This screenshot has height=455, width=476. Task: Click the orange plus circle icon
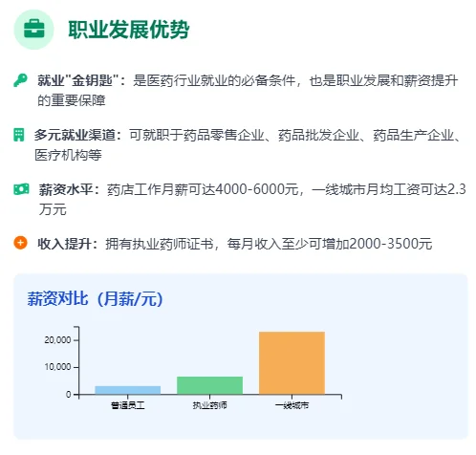pyautogui.click(x=20, y=243)
